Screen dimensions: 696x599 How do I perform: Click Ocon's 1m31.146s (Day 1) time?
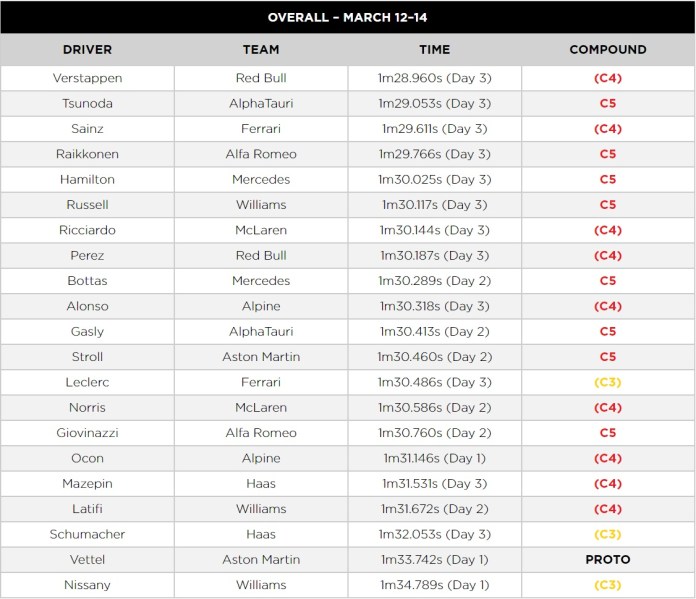coord(435,458)
